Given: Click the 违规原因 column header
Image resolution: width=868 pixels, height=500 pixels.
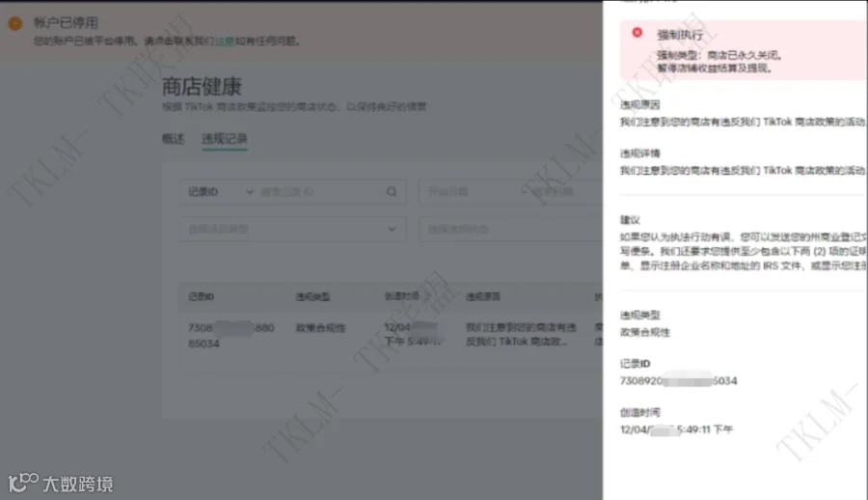Looking at the screenshot, I should (483, 296).
